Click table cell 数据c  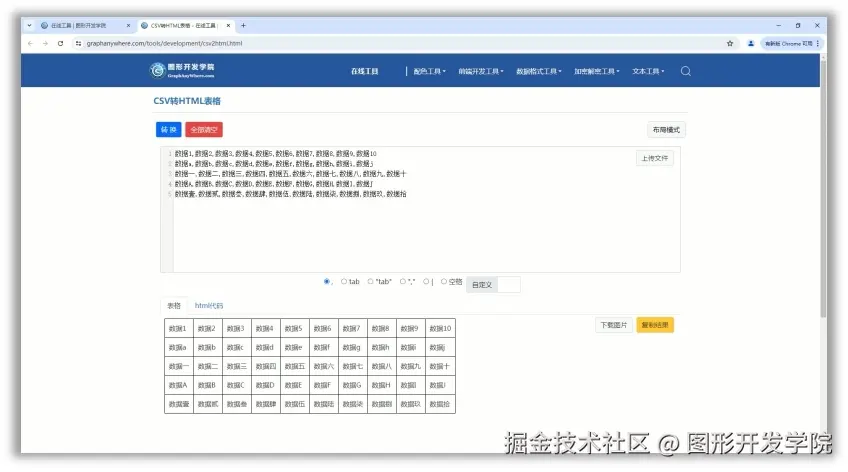coord(236,347)
